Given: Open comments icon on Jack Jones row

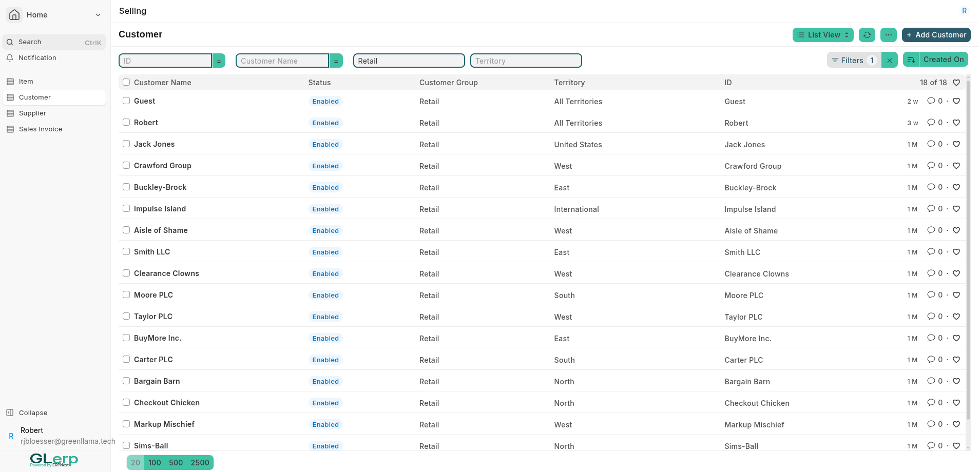Looking at the screenshot, I should click(931, 144).
